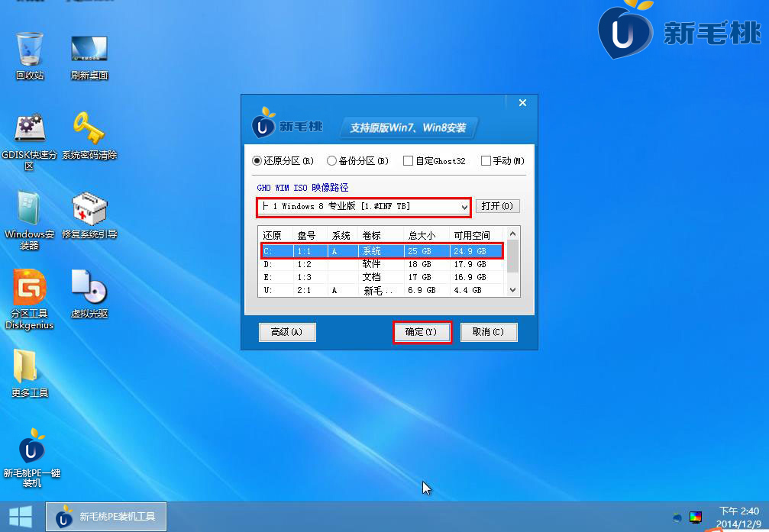Select the U: 新毛 partition row

(382, 290)
